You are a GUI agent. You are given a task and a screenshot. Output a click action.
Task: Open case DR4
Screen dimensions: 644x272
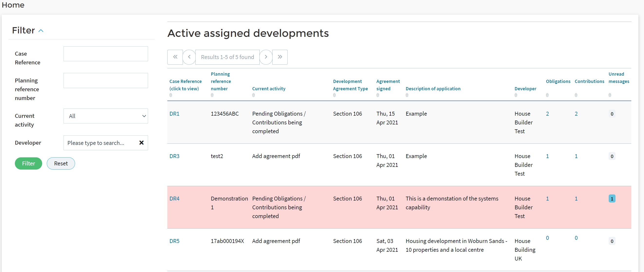point(174,199)
